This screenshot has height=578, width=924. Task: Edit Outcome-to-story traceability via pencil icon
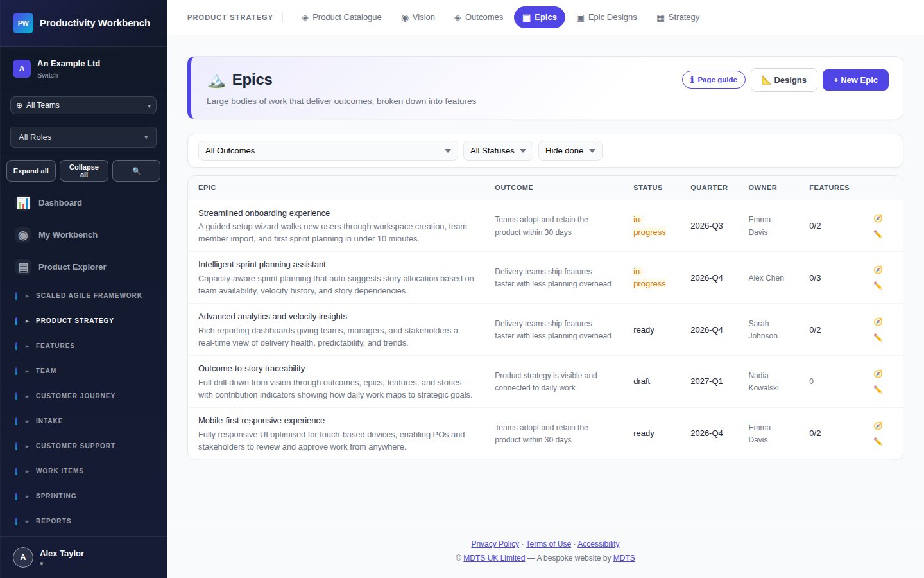[x=878, y=390]
